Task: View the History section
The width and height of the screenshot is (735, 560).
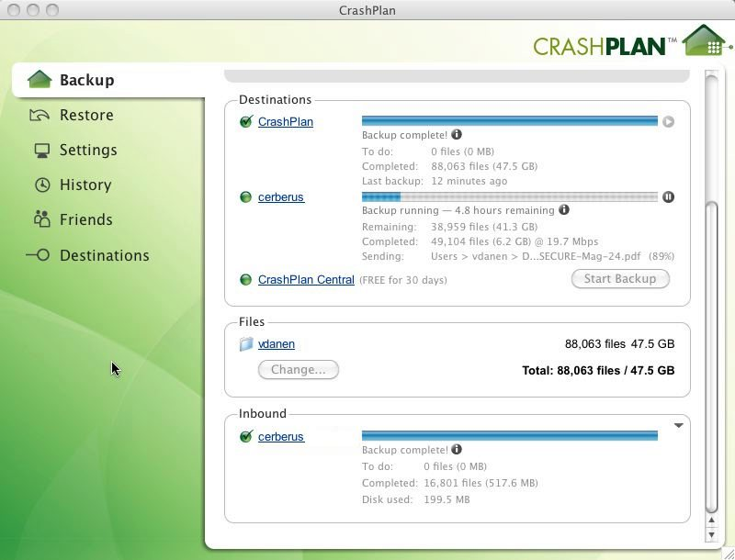Action: pos(85,185)
